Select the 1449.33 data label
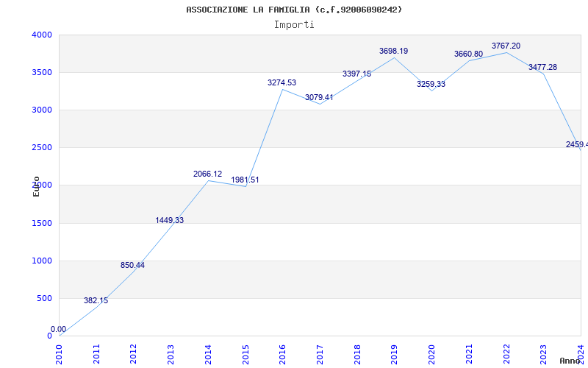588x368 pixels. [x=170, y=220]
